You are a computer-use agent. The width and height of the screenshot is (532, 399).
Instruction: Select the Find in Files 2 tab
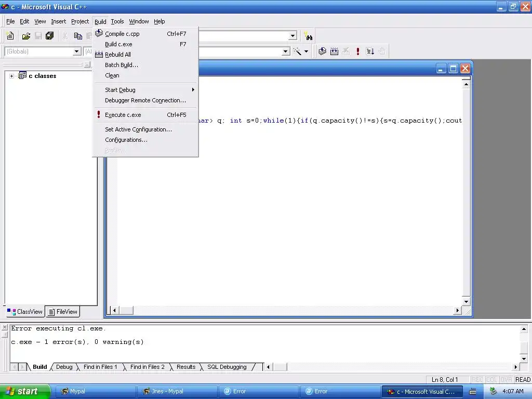(x=147, y=367)
